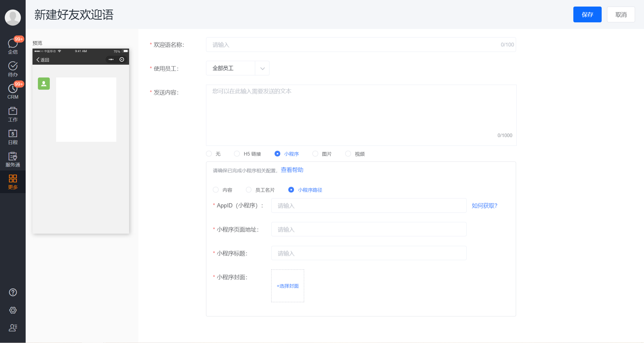The width and height of the screenshot is (644, 343).
Task: Click circle target icon in phone preview
Action: point(122,60)
